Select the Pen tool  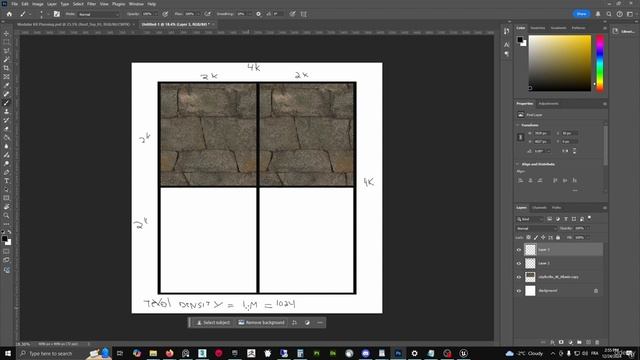coord(6,172)
